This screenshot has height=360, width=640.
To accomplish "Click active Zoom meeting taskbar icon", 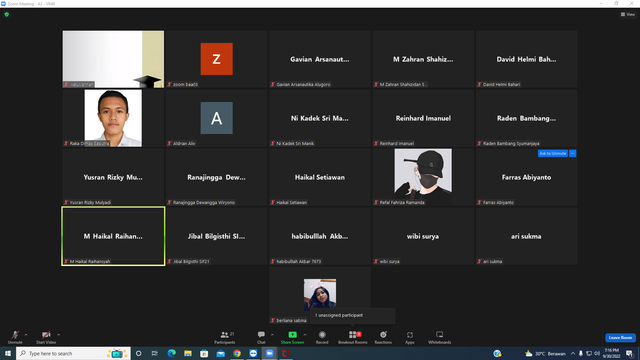I will pos(269,353).
